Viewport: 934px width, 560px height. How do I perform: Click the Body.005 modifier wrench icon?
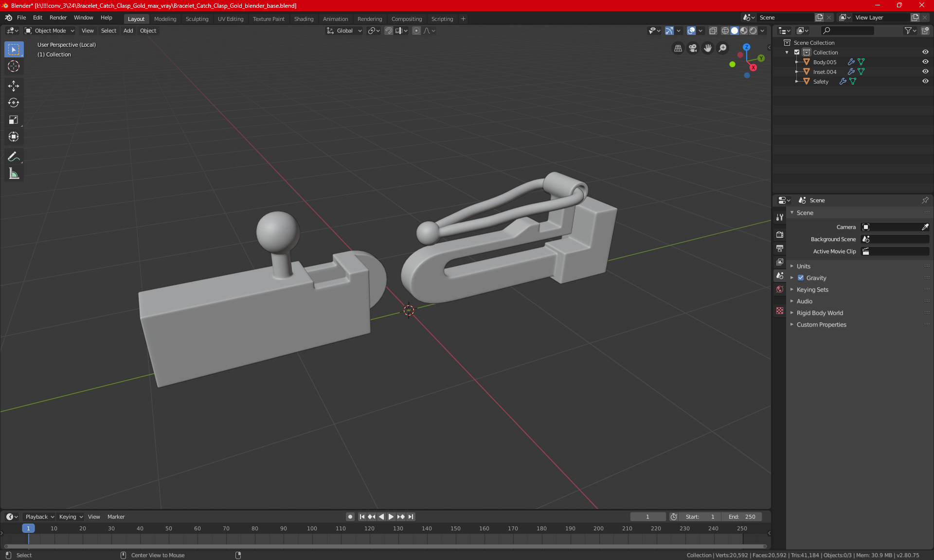[x=851, y=62]
